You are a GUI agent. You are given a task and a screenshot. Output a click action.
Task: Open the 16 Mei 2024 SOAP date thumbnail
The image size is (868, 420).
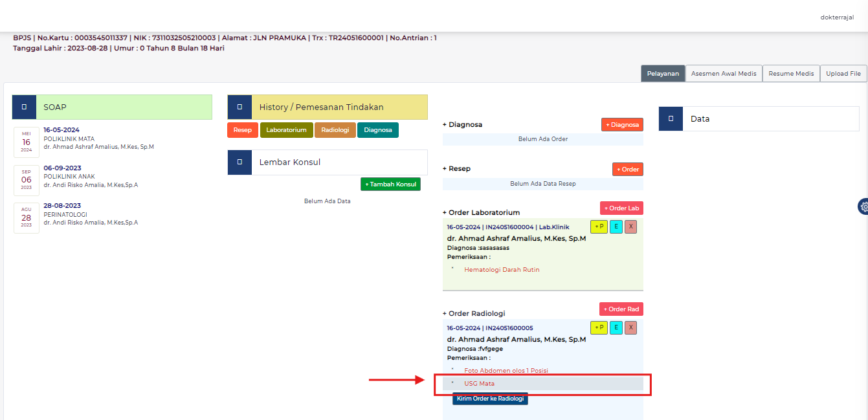coord(27,142)
